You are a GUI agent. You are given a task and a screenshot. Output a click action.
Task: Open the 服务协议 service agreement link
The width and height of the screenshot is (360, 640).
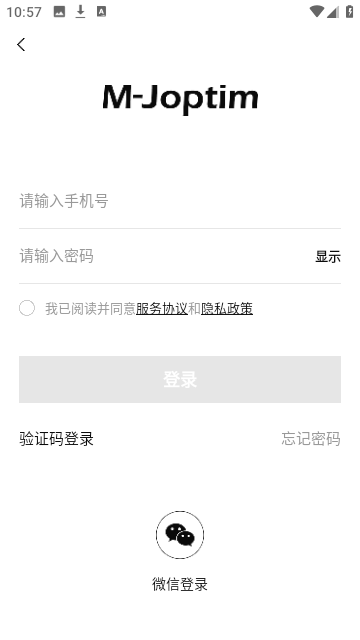point(162,309)
